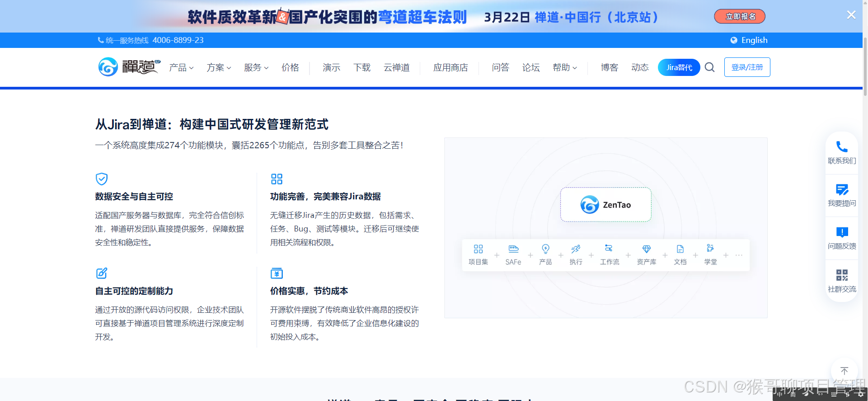Click the phone icon for 联系我们

click(842, 146)
